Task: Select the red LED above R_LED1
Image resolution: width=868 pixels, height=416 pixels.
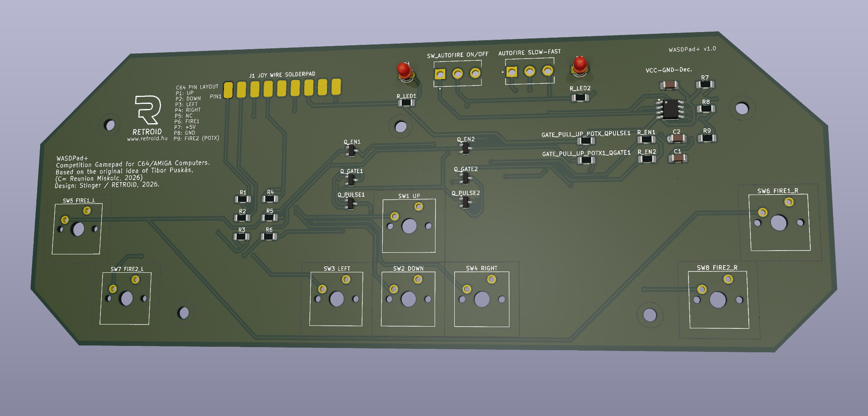Action: (403, 70)
